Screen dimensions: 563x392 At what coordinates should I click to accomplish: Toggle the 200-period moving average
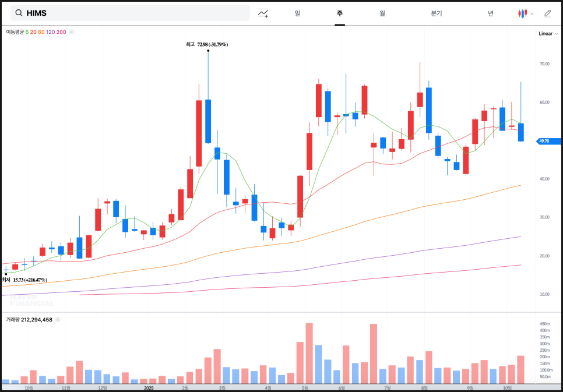[x=61, y=32]
